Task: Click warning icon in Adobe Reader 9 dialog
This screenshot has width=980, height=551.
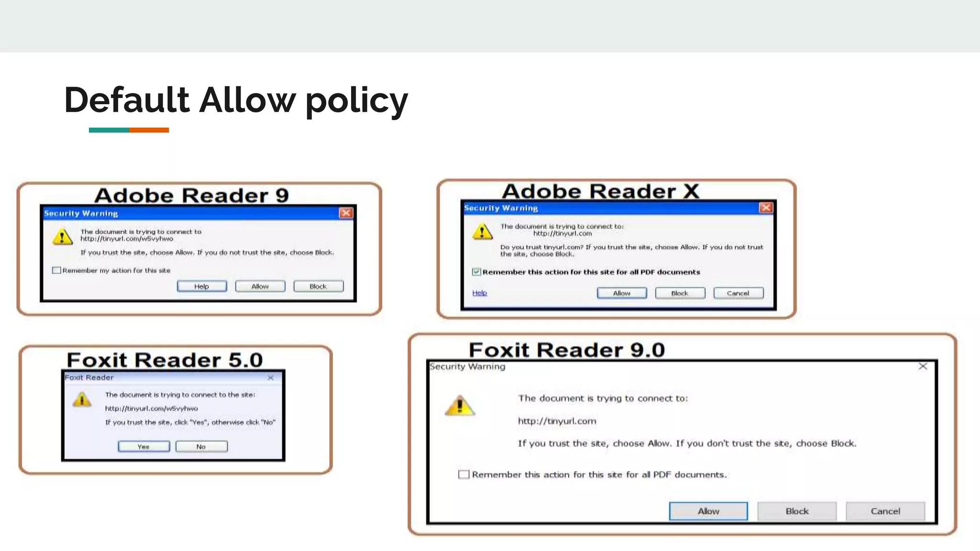Action: coord(63,236)
